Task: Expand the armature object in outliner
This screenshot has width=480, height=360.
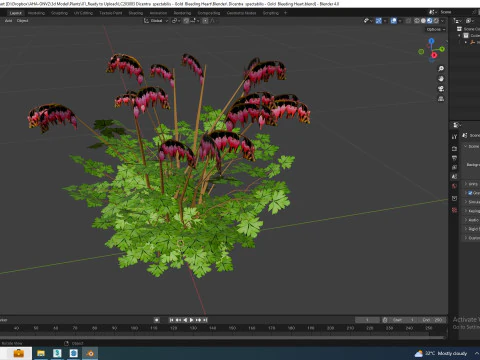Action: pos(466,42)
